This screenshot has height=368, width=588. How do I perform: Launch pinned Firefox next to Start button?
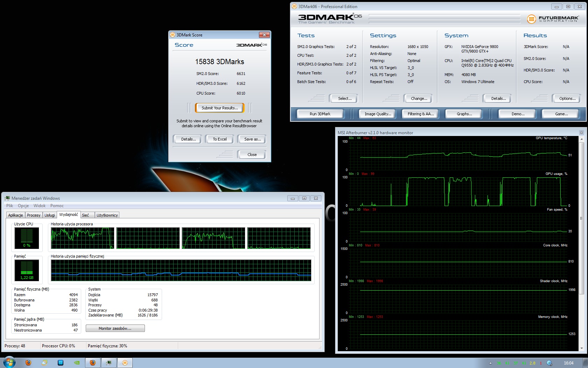coord(28,363)
